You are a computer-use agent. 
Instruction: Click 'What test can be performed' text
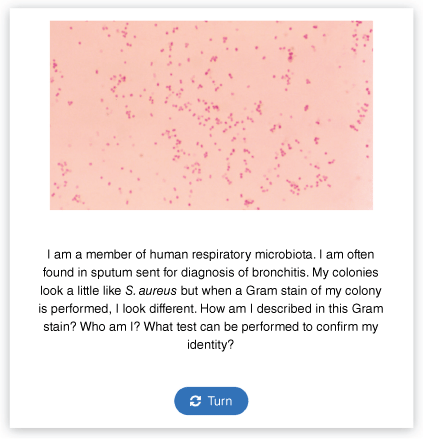coord(221,327)
